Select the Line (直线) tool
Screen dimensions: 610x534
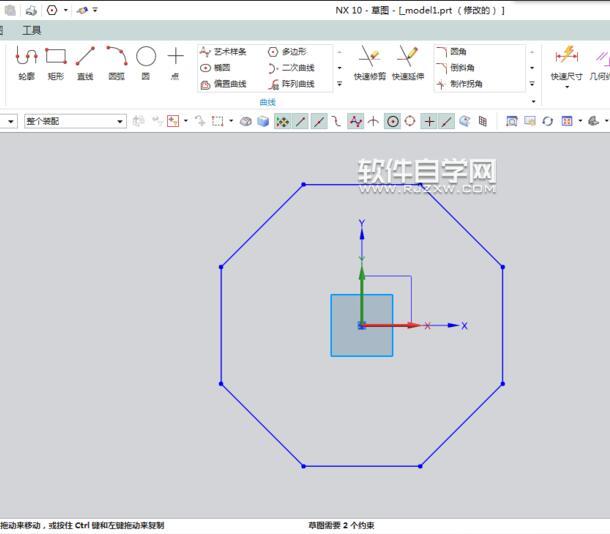pyautogui.click(x=85, y=63)
